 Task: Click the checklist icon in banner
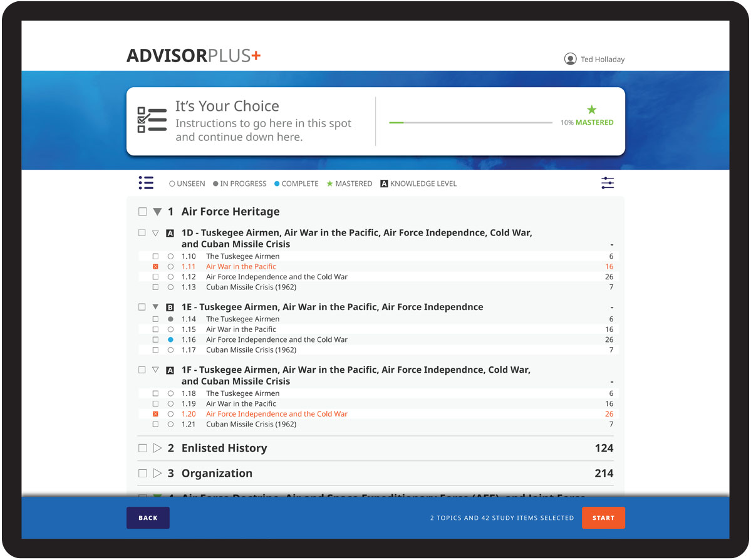click(x=152, y=120)
